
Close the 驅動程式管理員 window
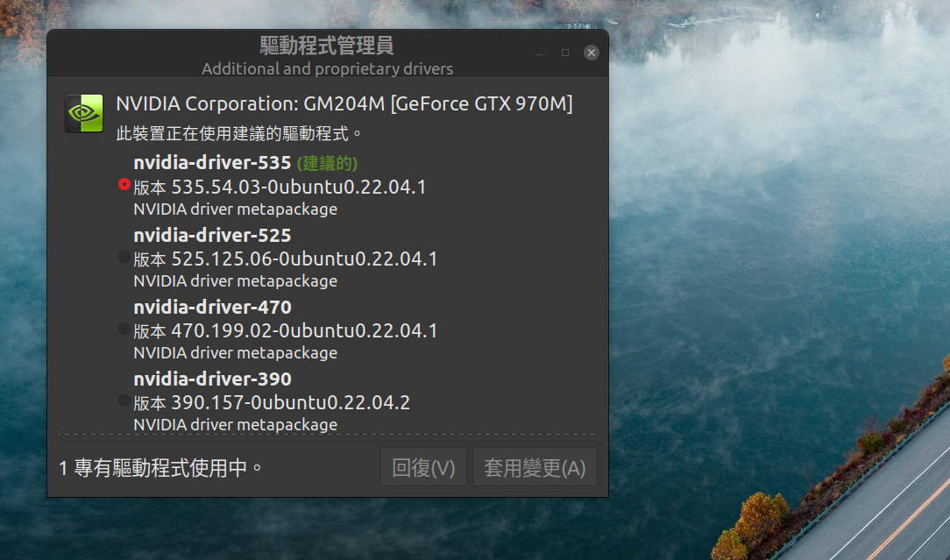tap(592, 53)
